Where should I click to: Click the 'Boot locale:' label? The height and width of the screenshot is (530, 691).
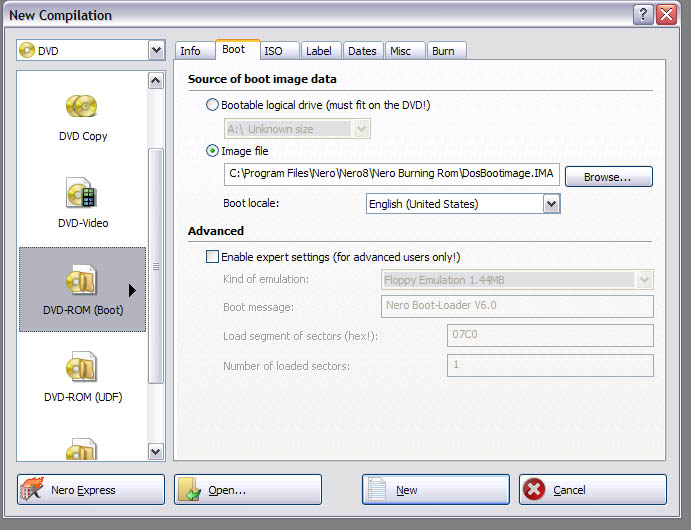tap(251, 204)
